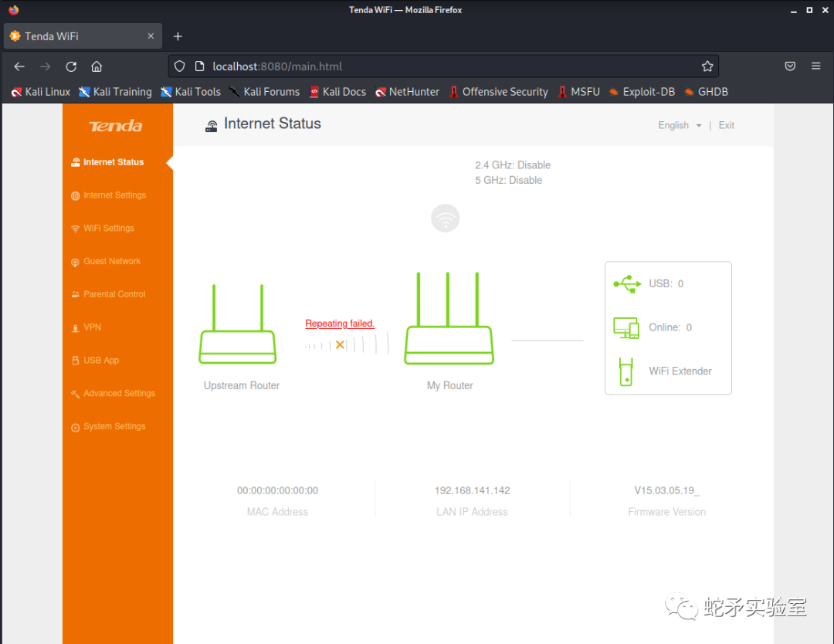Click the My Router icon
This screenshot has width=834, height=644.
click(449, 318)
